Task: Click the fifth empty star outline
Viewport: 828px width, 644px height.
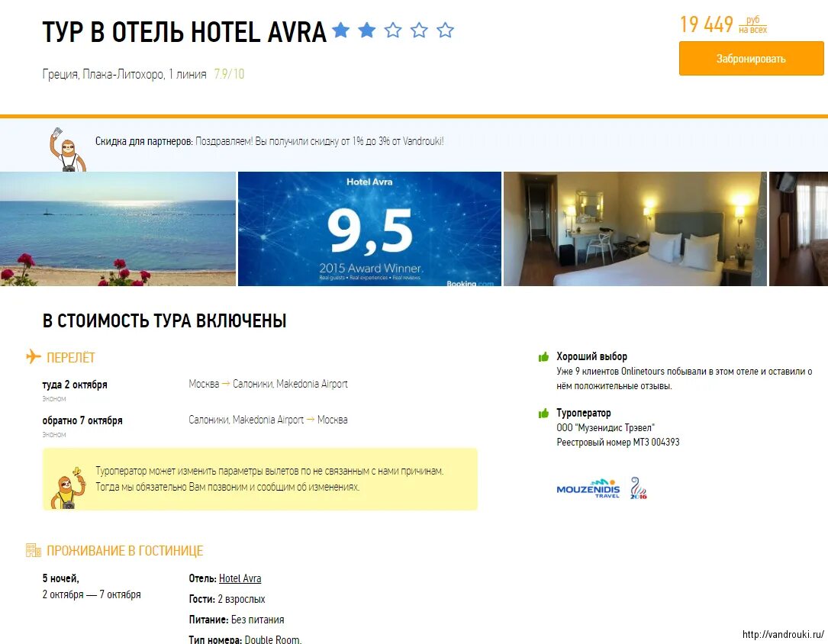Action: point(445,30)
